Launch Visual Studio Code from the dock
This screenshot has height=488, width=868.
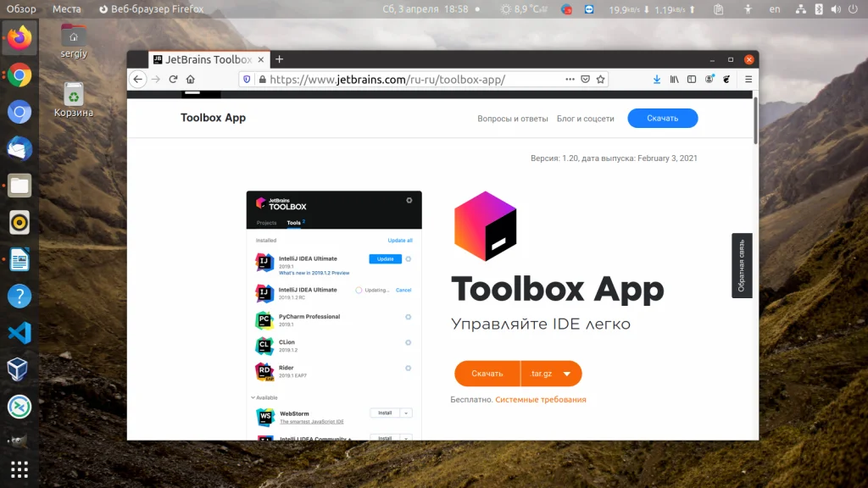pos(19,333)
